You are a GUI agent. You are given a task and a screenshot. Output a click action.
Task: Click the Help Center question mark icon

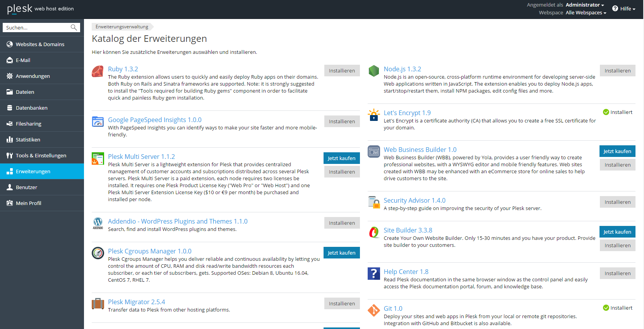coord(373,274)
